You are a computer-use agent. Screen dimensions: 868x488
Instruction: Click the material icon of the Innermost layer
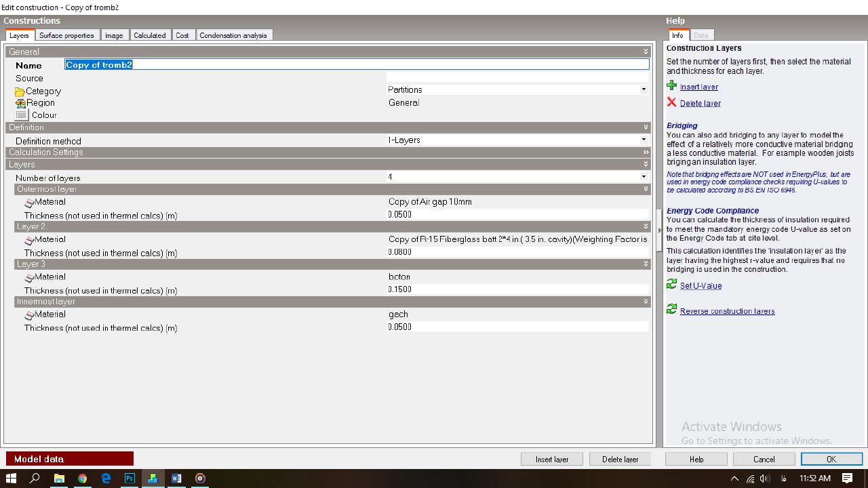[x=29, y=314]
